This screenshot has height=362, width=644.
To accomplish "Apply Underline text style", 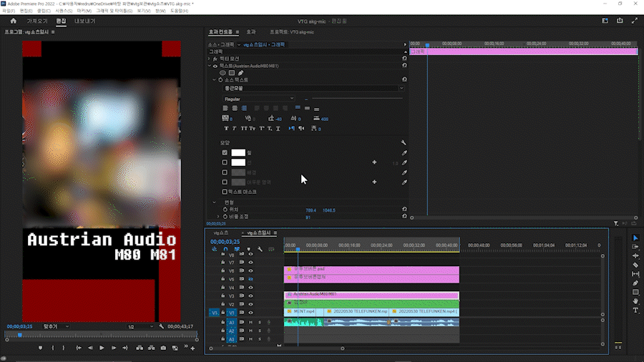I will [x=278, y=129].
